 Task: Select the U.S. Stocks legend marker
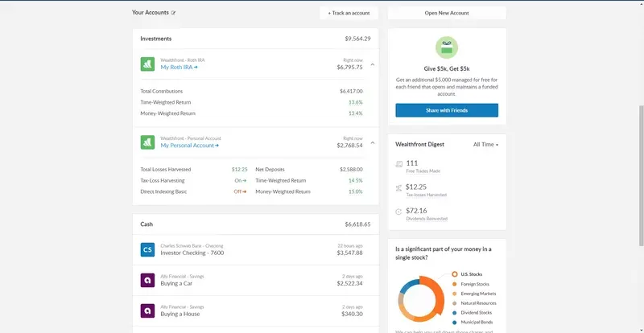pos(454,274)
